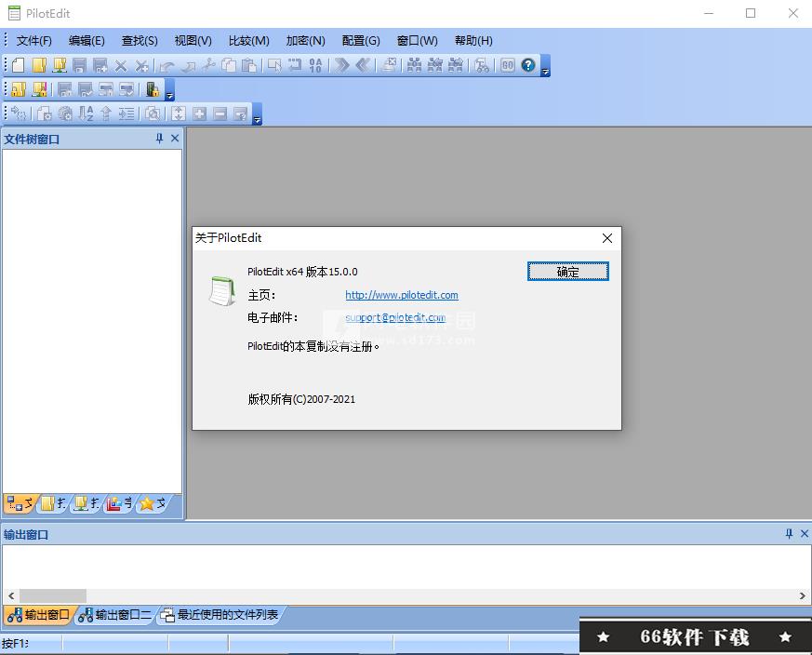Click the GO button icon in toolbar
Image resolution: width=812 pixels, height=655 pixels.
coord(508,65)
